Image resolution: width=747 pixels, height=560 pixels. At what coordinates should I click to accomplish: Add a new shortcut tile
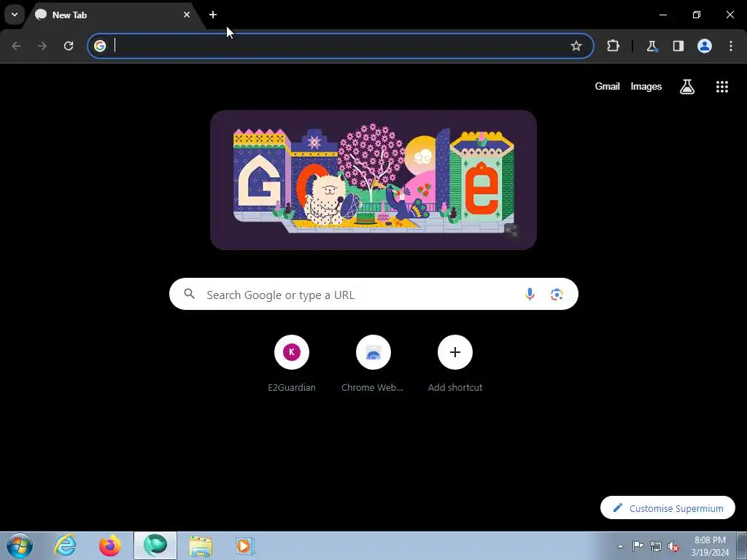point(455,364)
